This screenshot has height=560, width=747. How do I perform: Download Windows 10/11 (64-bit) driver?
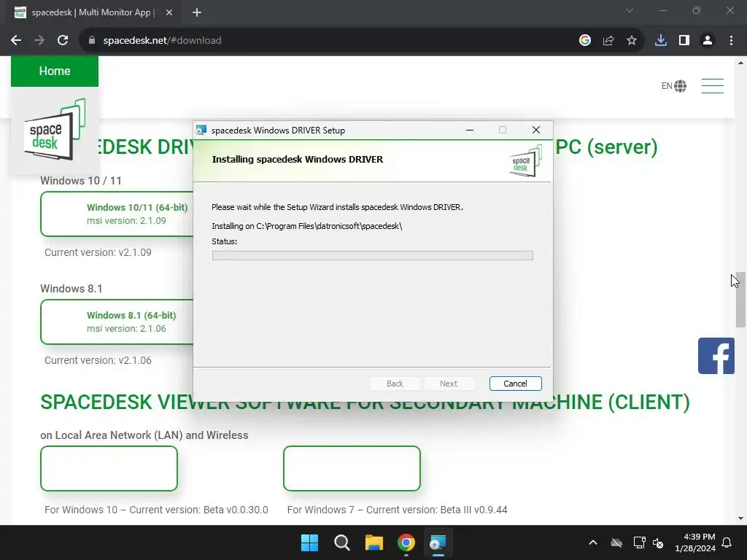pyautogui.click(x=117, y=214)
